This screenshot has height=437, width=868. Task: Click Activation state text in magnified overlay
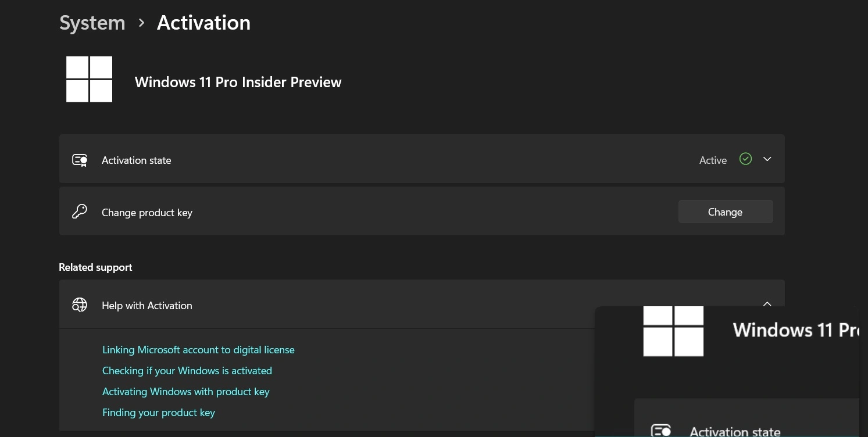coord(735,431)
